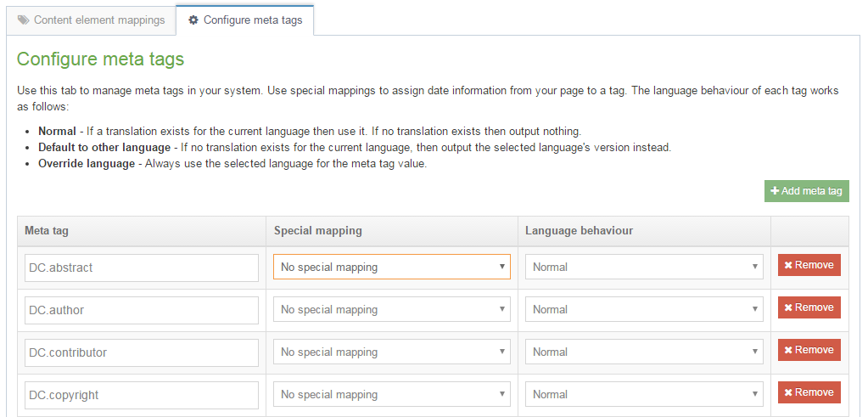Expand Special mapping dropdown for DC.contributor
Image resolution: width=868 pixels, height=417 pixels.
(x=391, y=352)
